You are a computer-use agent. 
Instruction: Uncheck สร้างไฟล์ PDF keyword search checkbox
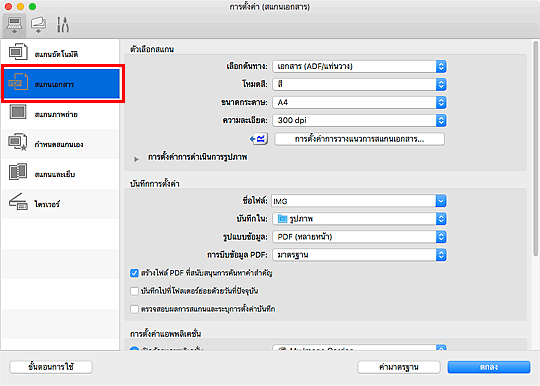(134, 273)
